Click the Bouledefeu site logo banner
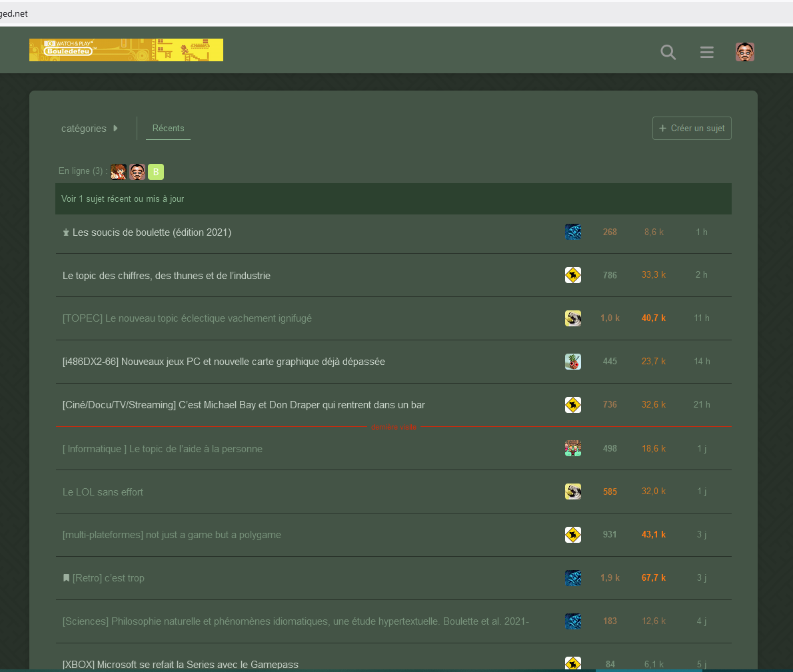This screenshot has height=672, width=793. coord(126,50)
